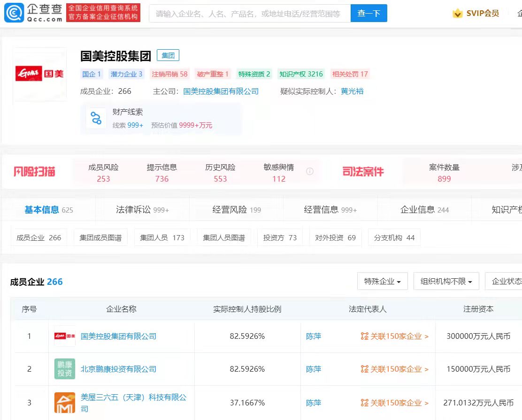Open 线索 999+ in 财产线索 card
This screenshot has width=522, height=420.
(x=128, y=125)
